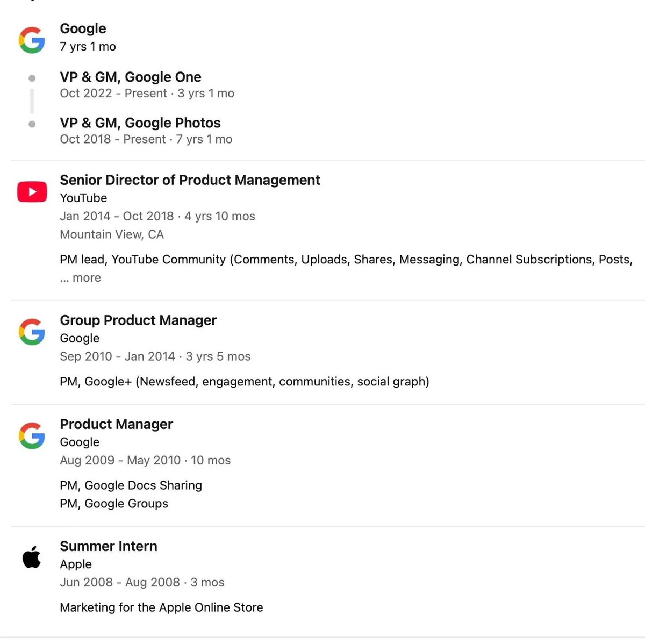Click 'Mountain View, CA' location text
This screenshot has height=644, width=645.
112,234
